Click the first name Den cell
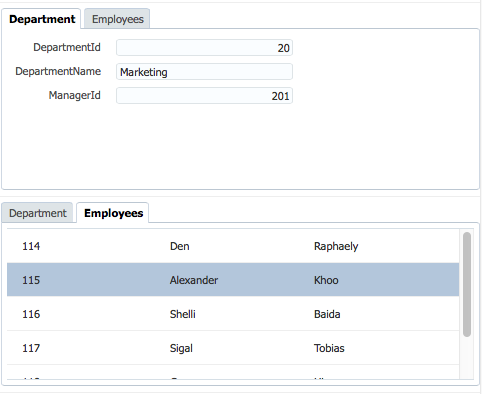This screenshot has width=482, height=394. point(179,246)
